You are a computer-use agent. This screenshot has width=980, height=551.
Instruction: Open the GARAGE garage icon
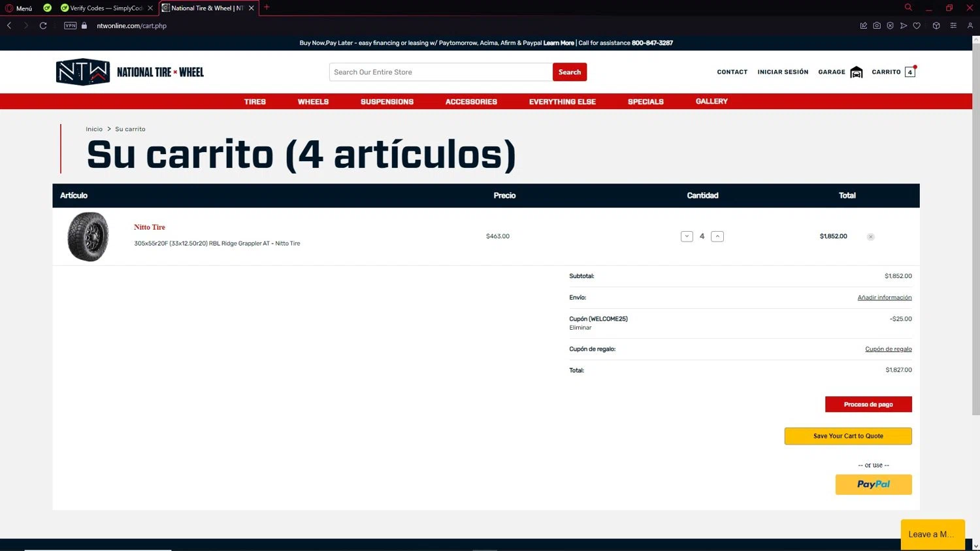(x=857, y=72)
